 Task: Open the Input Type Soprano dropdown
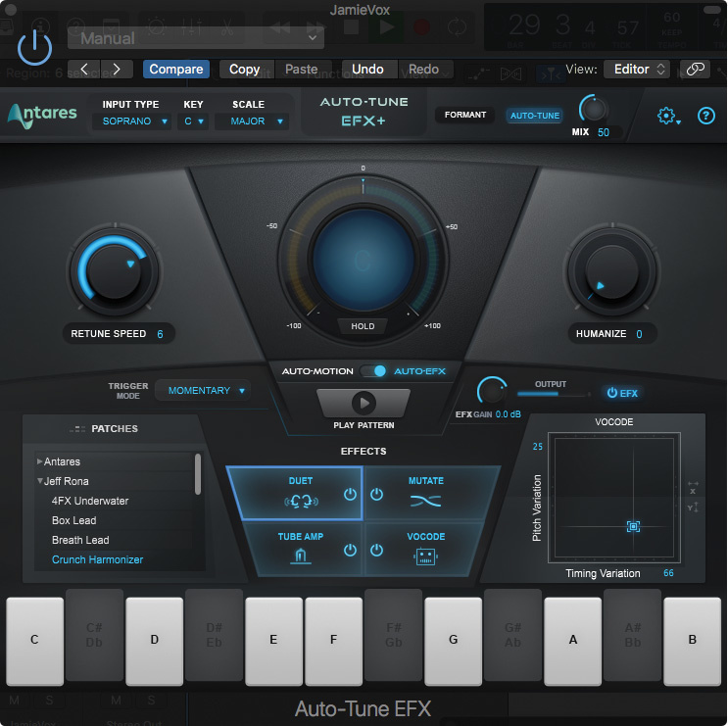tap(135, 121)
